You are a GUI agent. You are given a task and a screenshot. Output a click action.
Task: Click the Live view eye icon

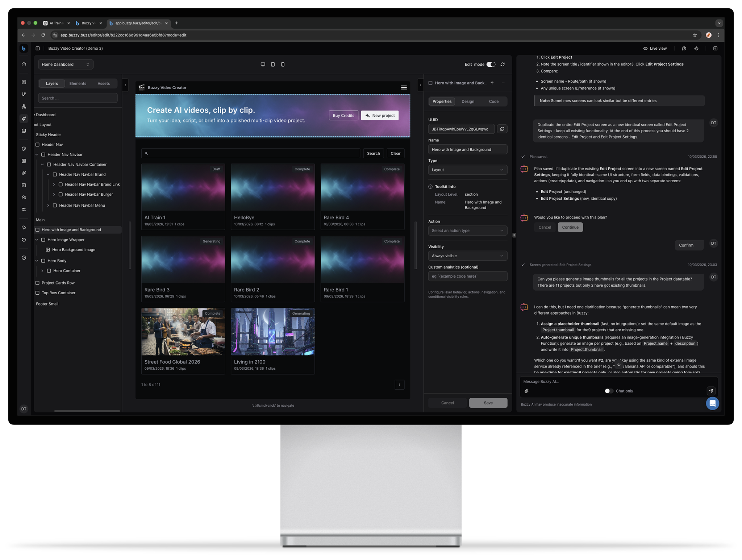[x=645, y=49]
